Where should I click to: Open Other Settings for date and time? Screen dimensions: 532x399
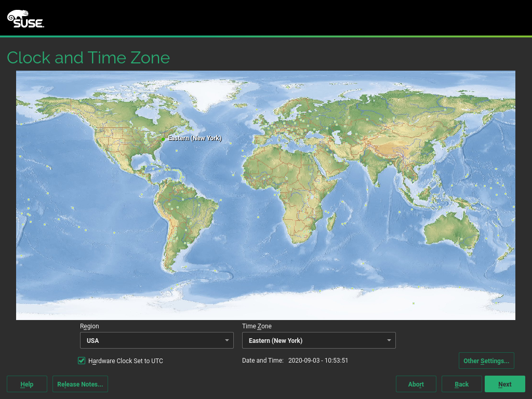point(486,361)
